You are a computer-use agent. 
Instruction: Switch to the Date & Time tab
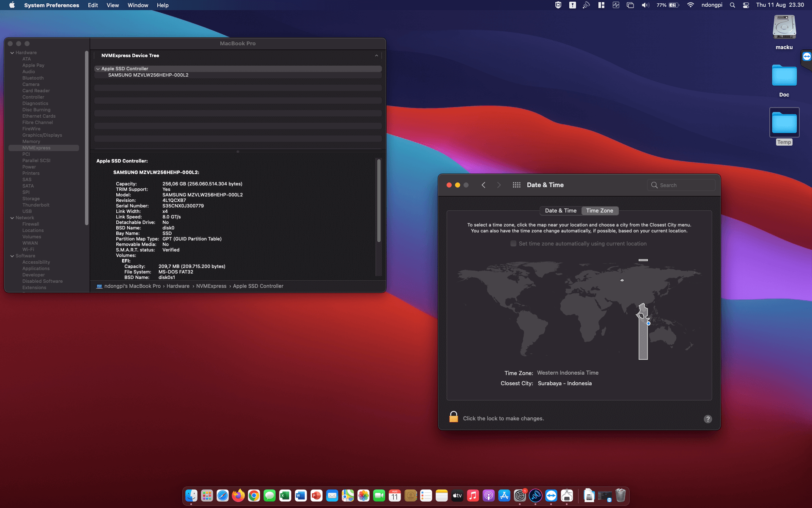click(x=560, y=210)
